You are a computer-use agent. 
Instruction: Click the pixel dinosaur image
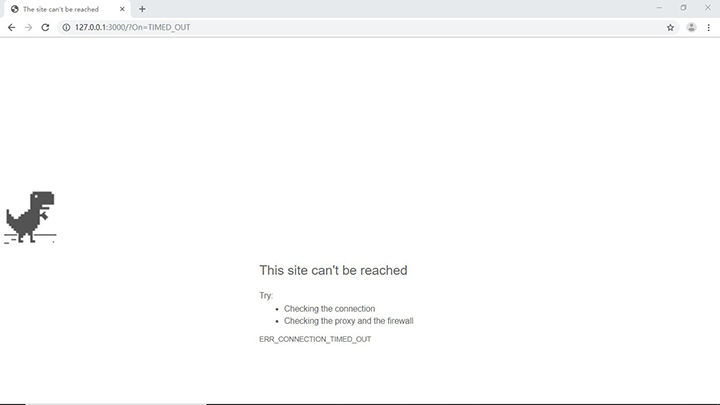[x=30, y=217]
